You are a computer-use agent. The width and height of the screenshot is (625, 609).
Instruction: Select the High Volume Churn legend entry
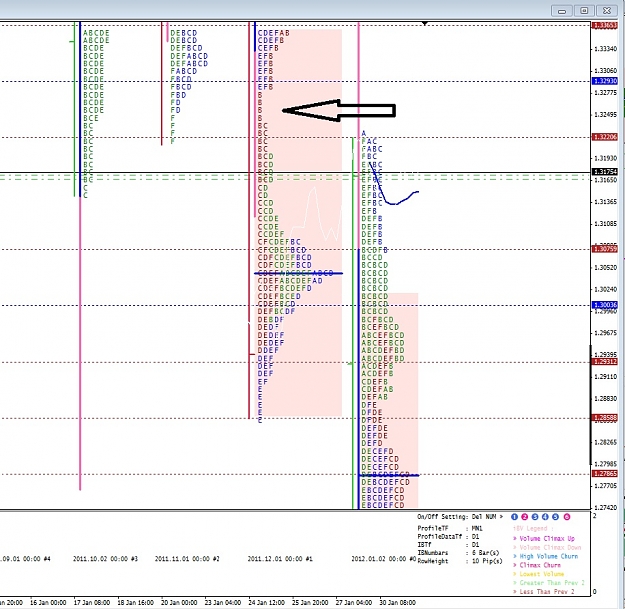click(545, 556)
